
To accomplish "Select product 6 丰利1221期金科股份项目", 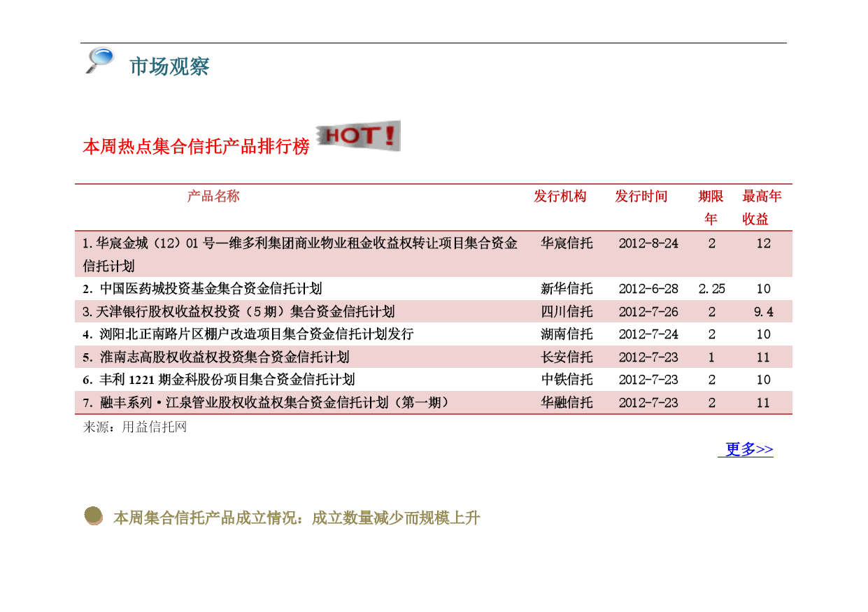I will pos(218,380).
